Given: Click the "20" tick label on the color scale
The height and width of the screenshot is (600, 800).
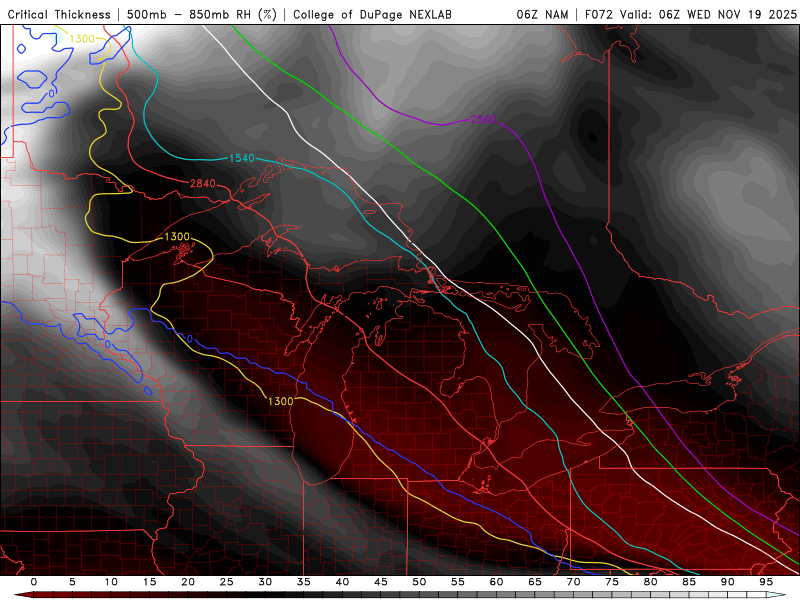Looking at the screenshot, I should (x=188, y=582).
